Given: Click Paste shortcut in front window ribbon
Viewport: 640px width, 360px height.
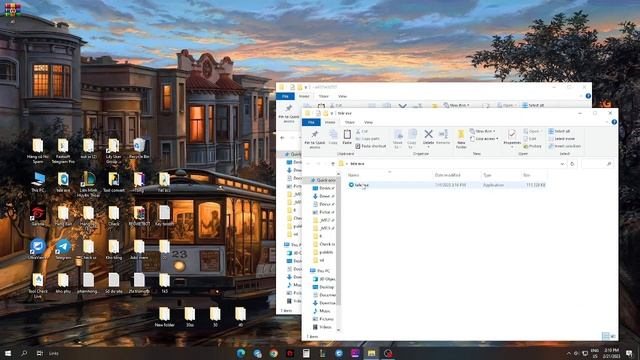Looking at the screenshot, I should pyautogui.click(x=371, y=146).
